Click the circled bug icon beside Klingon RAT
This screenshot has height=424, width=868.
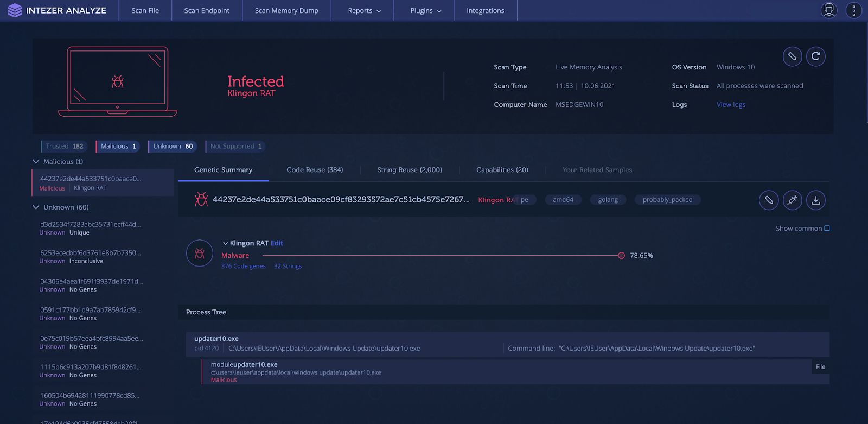[200, 254]
